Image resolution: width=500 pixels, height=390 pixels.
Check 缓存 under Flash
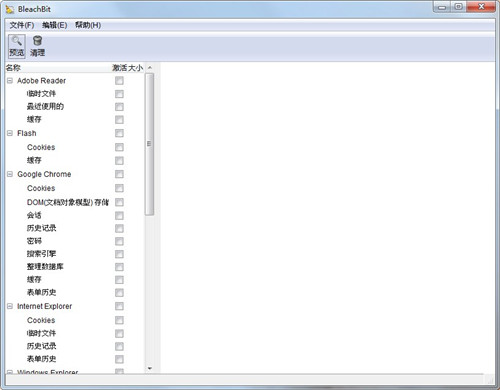coord(119,161)
